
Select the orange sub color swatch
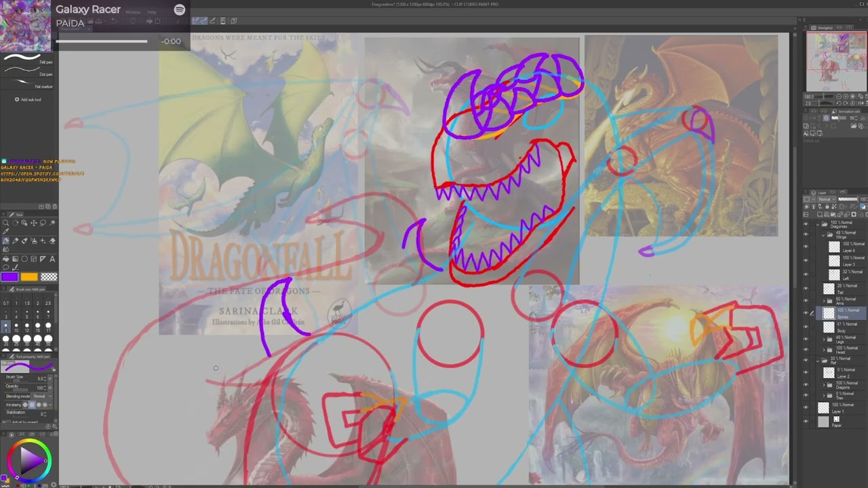point(29,277)
